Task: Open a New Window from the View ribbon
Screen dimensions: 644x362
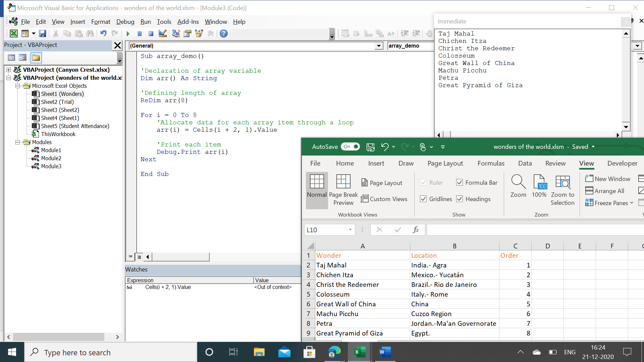Action: (x=608, y=179)
